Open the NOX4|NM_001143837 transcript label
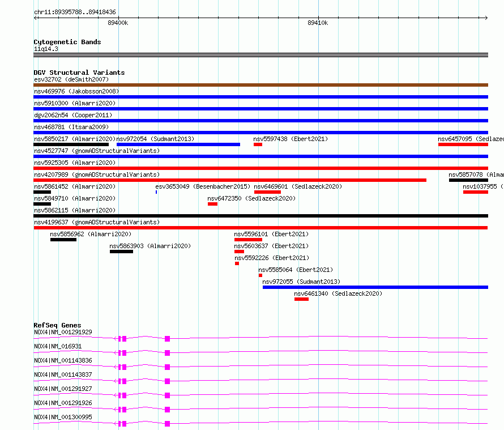Screen dimensions: 504x430 pos(63,374)
